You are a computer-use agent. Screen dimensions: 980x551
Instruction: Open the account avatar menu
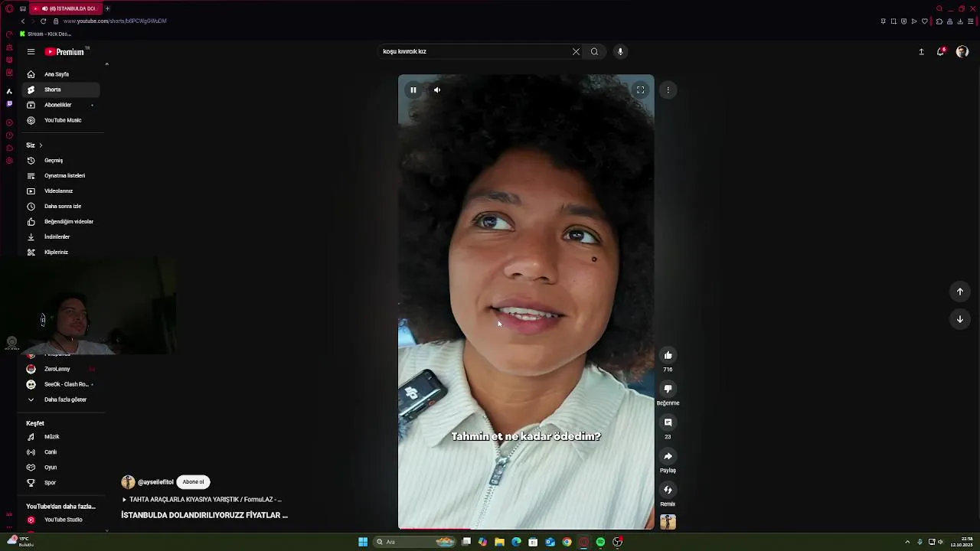coord(962,52)
